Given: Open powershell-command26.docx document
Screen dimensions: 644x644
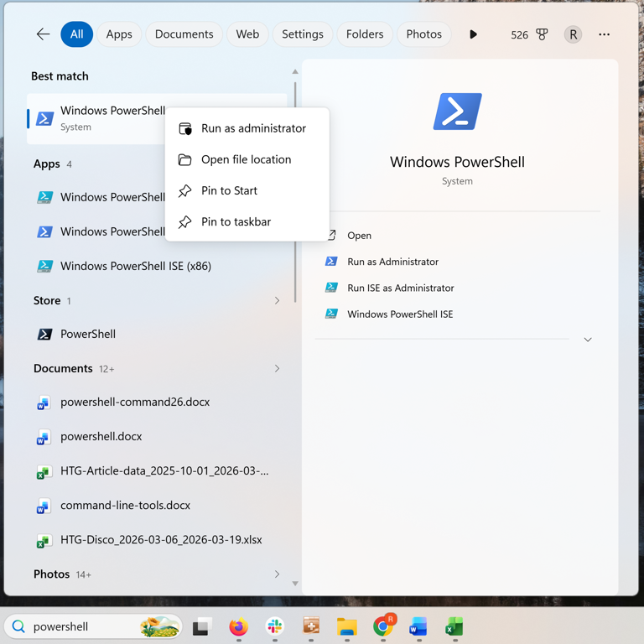Looking at the screenshot, I should 157,402.
